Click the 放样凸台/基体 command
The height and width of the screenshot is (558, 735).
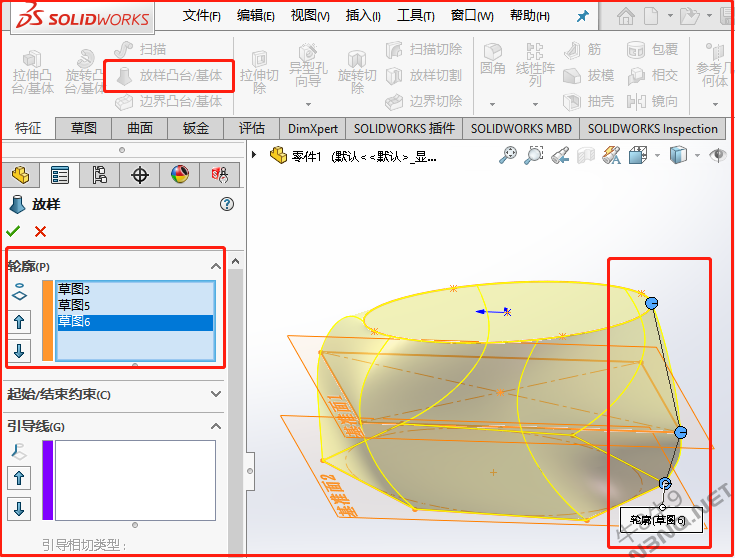click(x=170, y=75)
